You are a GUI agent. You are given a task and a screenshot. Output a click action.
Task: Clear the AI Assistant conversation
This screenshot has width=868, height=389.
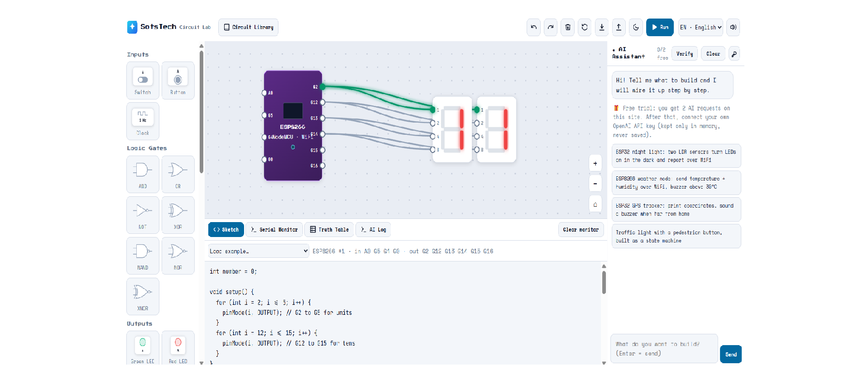(x=713, y=54)
